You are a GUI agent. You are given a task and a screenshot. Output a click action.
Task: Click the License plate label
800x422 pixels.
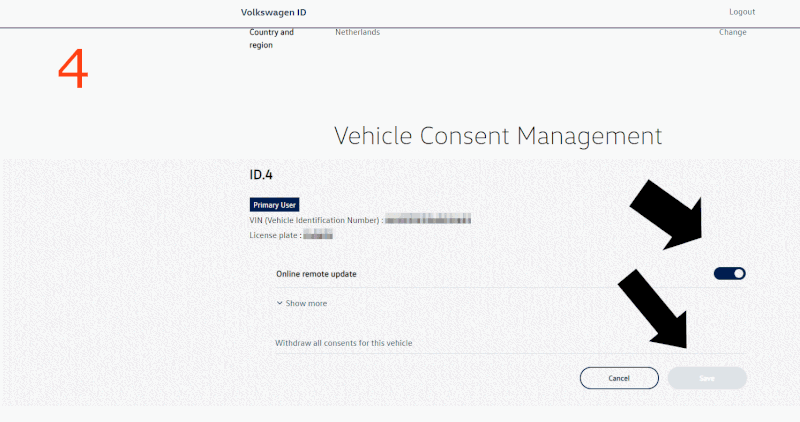[276, 235]
